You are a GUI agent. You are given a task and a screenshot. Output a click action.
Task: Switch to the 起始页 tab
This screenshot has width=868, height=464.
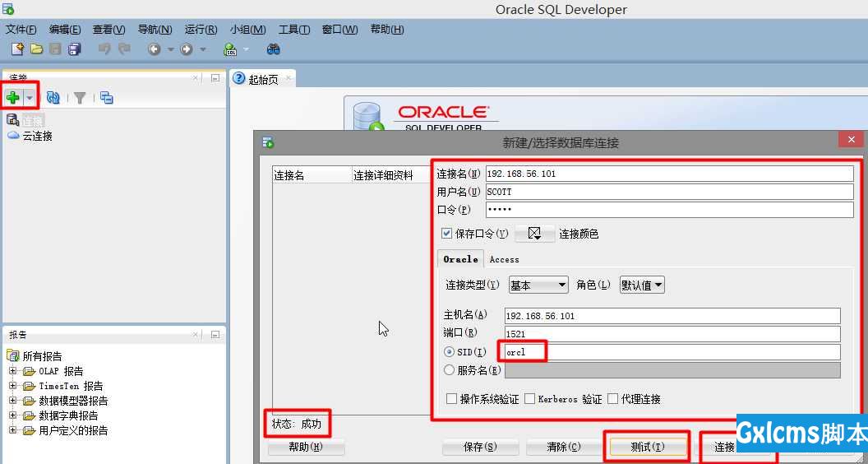coord(263,79)
